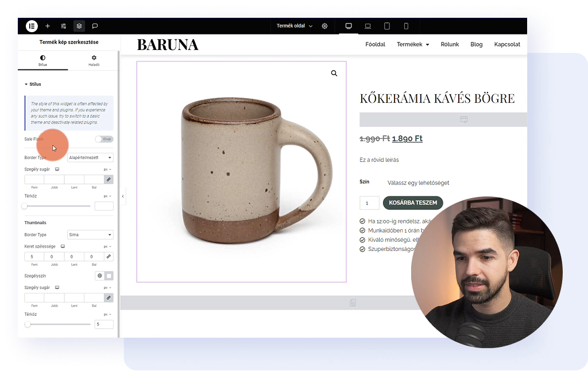Open the Elementor logo menu

coord(32,26)
